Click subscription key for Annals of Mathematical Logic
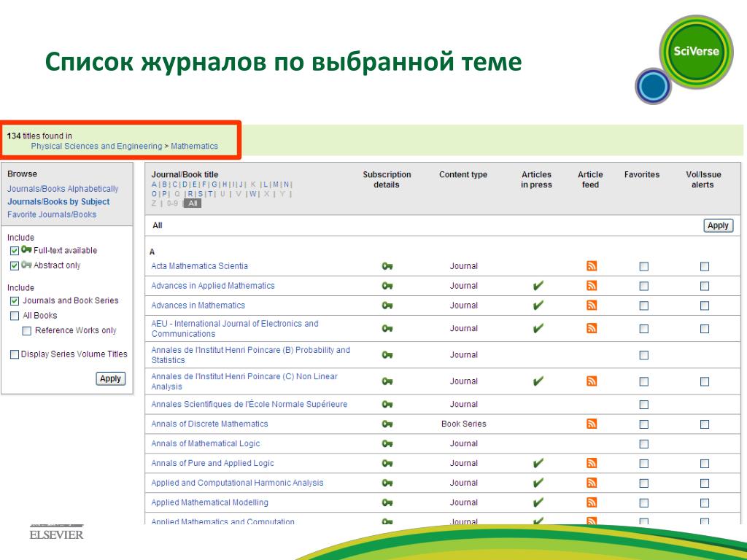Screen dimensions: 747x560 (387, 444)
